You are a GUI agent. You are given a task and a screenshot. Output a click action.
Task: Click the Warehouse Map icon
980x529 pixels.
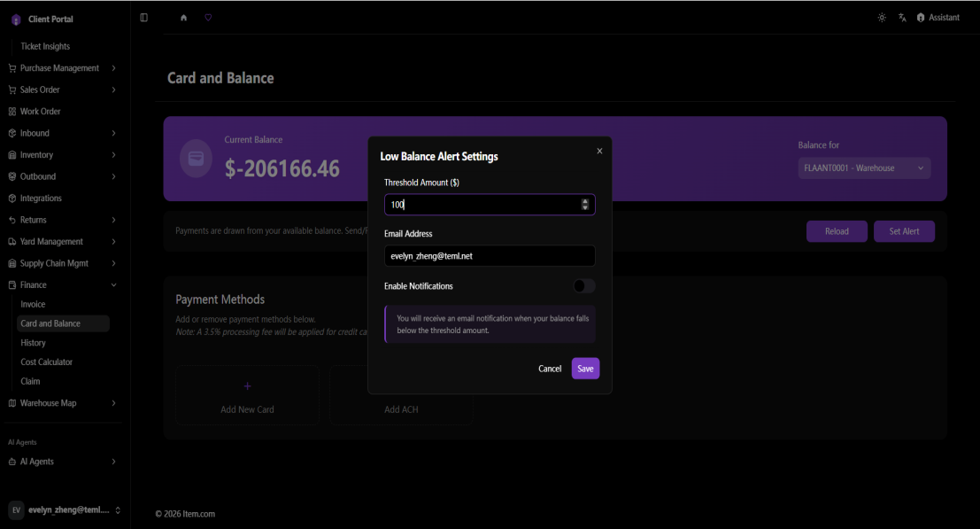tap(12, 403)
